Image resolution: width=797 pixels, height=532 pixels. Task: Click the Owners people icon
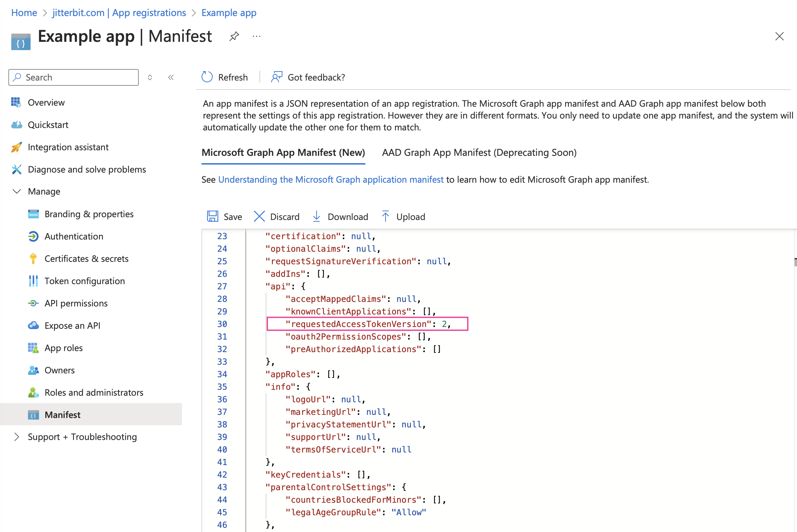click(x=33, y=370)
